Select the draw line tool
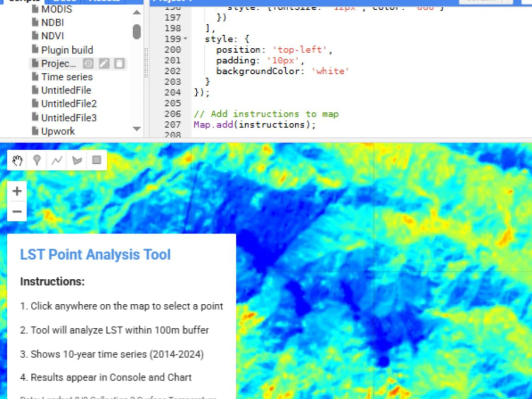The image size is (532, 399). tap(57, 160)
